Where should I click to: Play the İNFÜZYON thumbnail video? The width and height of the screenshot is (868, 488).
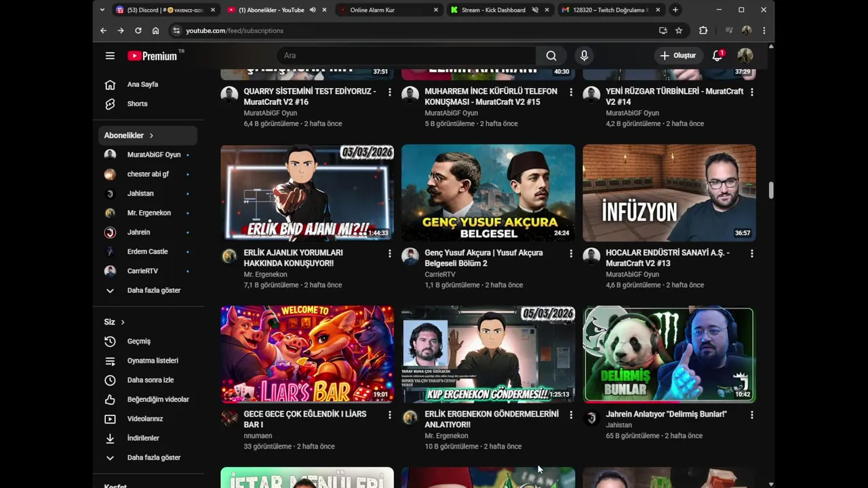point(669,192)
